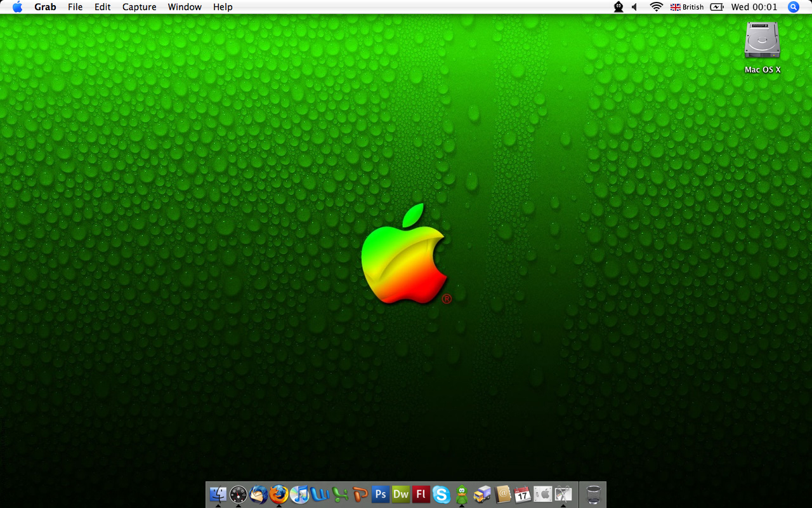Open Finder from the Dock
Viewport: 812px width, 508px height.
coord(218,494)
